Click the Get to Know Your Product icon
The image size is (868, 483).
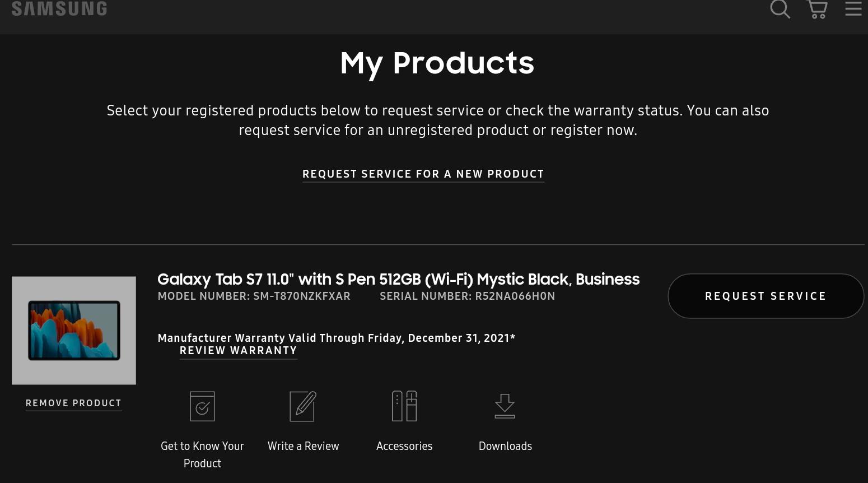click(202, 406)
